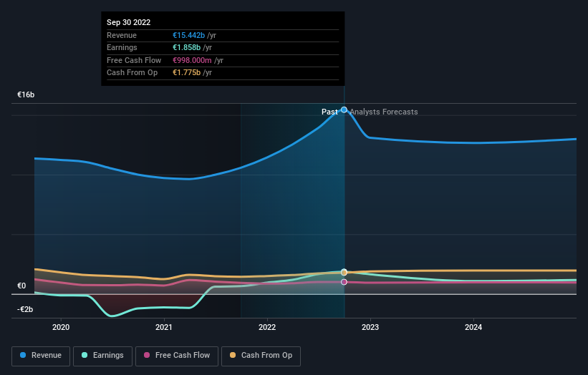Toggle the Free Cash Flow legend button

click(177, 356)
